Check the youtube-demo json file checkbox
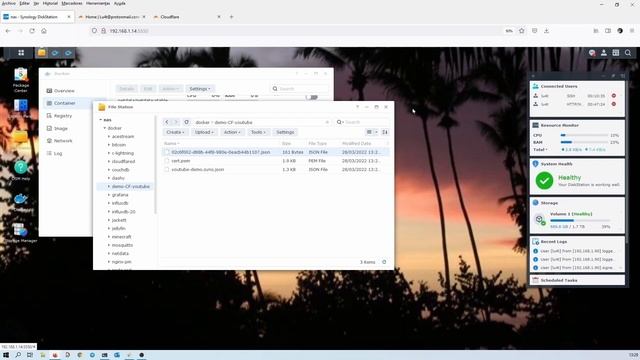The height and width of the screenshot is (360, 640). click(167, 169)
